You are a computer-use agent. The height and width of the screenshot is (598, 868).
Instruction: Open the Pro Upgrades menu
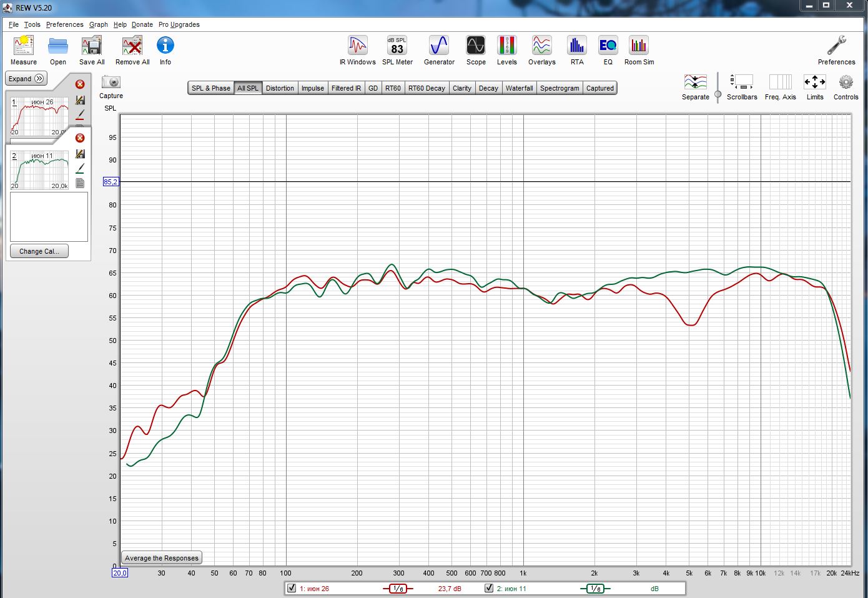pos(179,24)
